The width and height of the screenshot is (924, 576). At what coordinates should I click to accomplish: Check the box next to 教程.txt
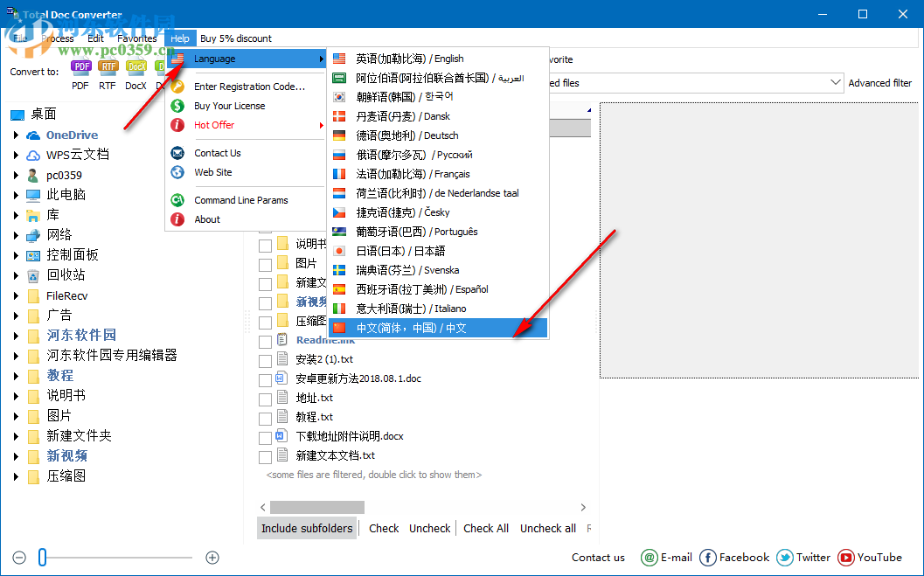tap(265, 416)
